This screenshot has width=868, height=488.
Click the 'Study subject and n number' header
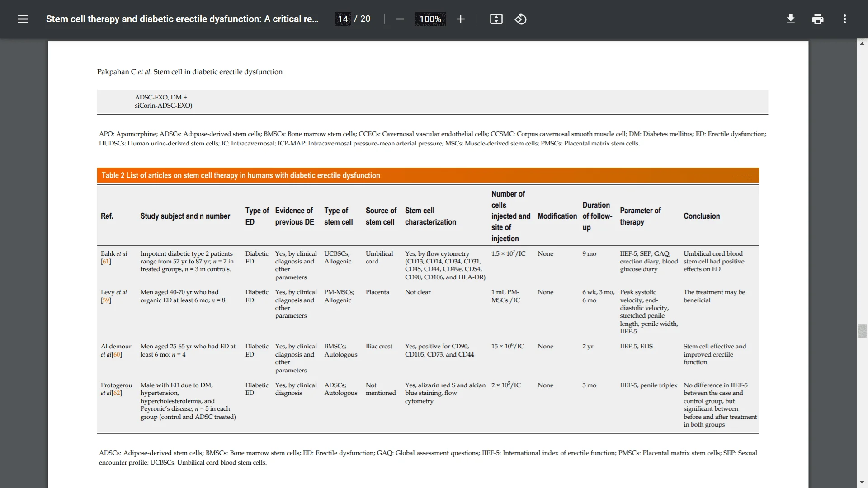click(185, 216)
